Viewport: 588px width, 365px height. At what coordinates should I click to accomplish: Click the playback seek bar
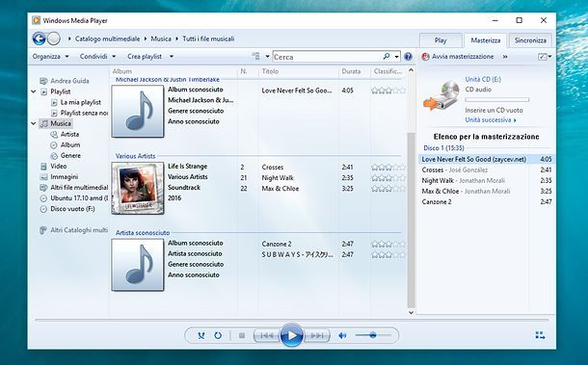click(x=291, y=320)
